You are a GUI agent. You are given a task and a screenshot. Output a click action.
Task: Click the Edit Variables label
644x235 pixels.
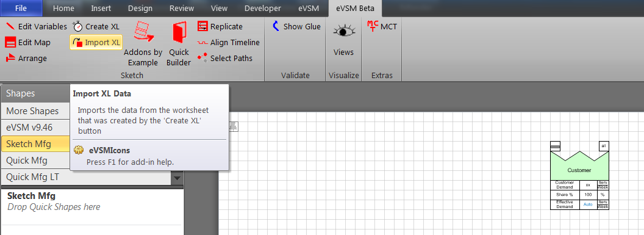43,27
